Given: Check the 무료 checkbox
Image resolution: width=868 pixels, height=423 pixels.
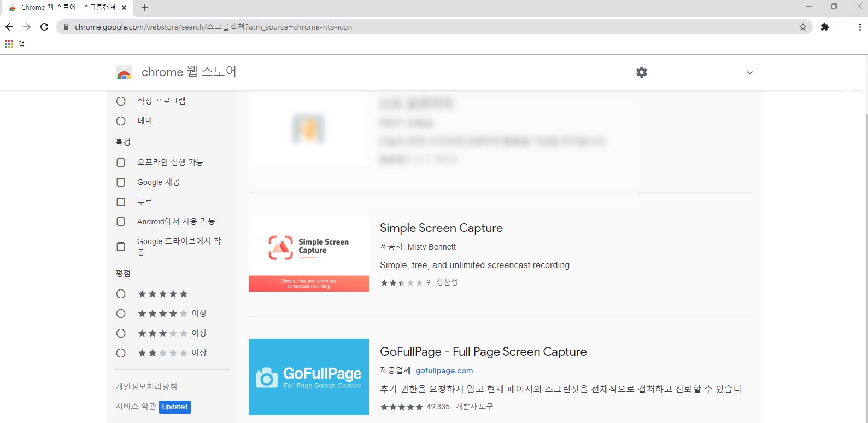Looking at the screenshot, I should click(121, 202).
